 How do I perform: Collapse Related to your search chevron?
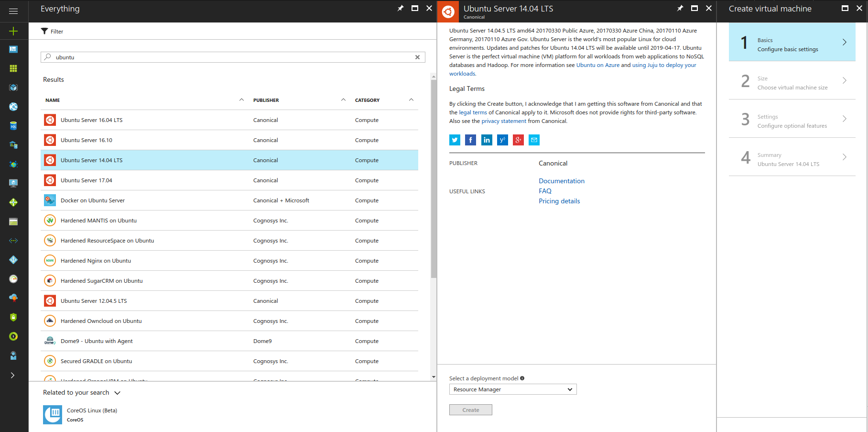(118, 393)
